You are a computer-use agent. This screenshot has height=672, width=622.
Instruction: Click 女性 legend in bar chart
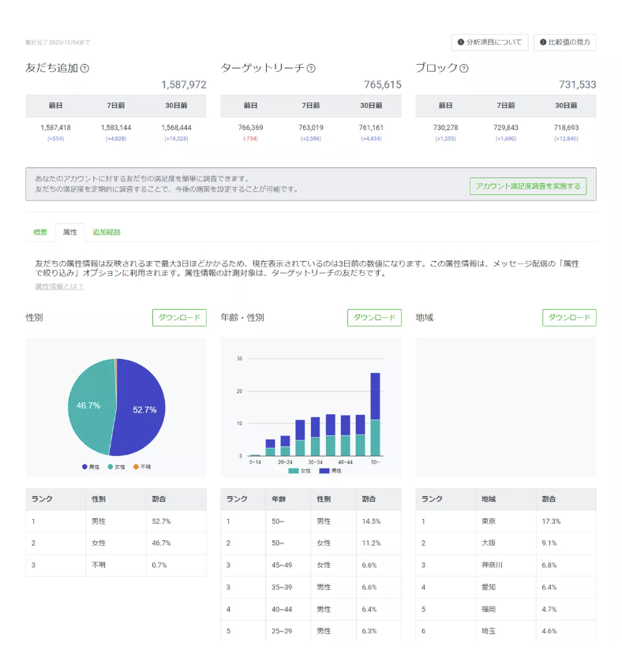[299, 471]
